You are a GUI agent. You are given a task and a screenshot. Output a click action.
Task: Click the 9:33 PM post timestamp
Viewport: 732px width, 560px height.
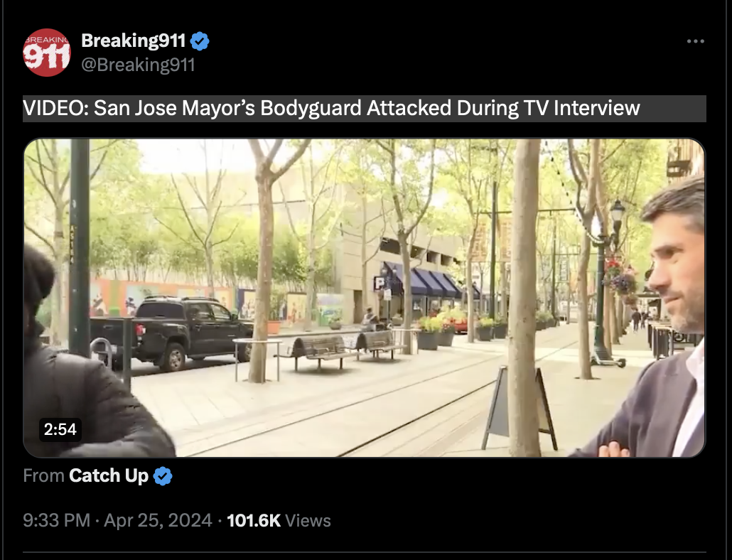56,520
